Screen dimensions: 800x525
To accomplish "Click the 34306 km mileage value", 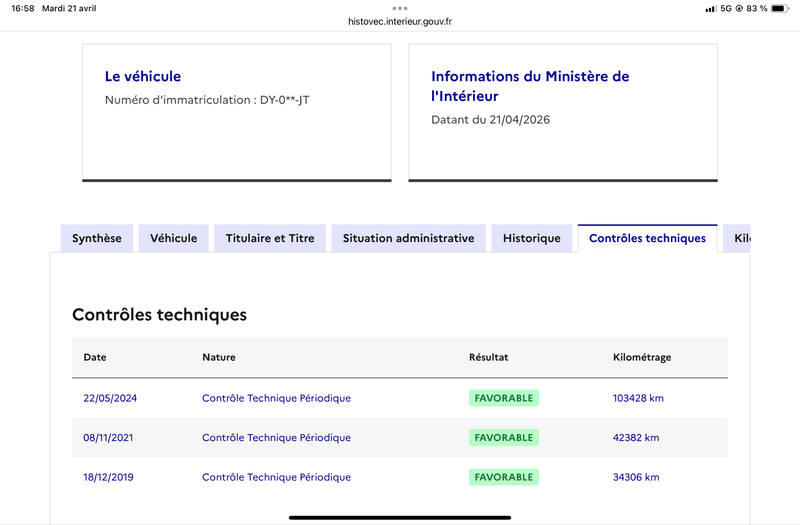I will 636,477.
